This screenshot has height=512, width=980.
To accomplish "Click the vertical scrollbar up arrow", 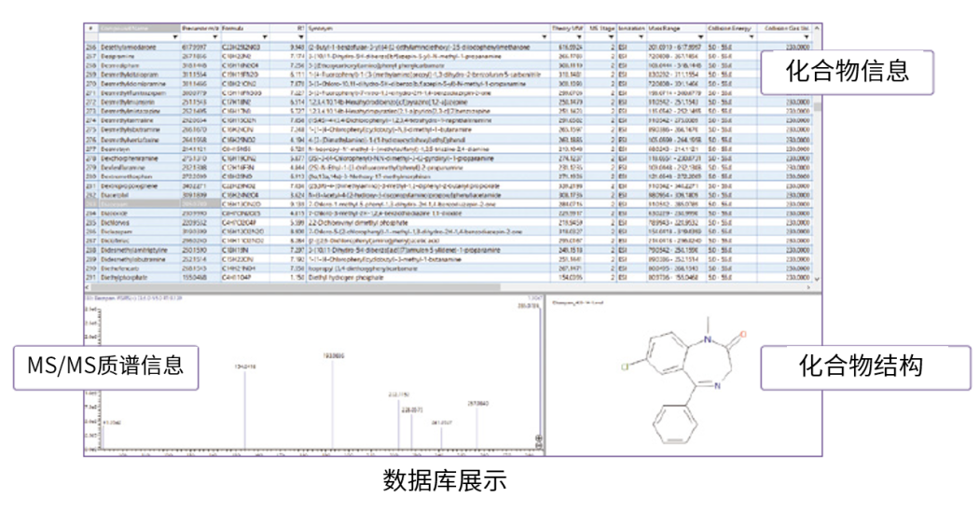I will coord(818,30).
